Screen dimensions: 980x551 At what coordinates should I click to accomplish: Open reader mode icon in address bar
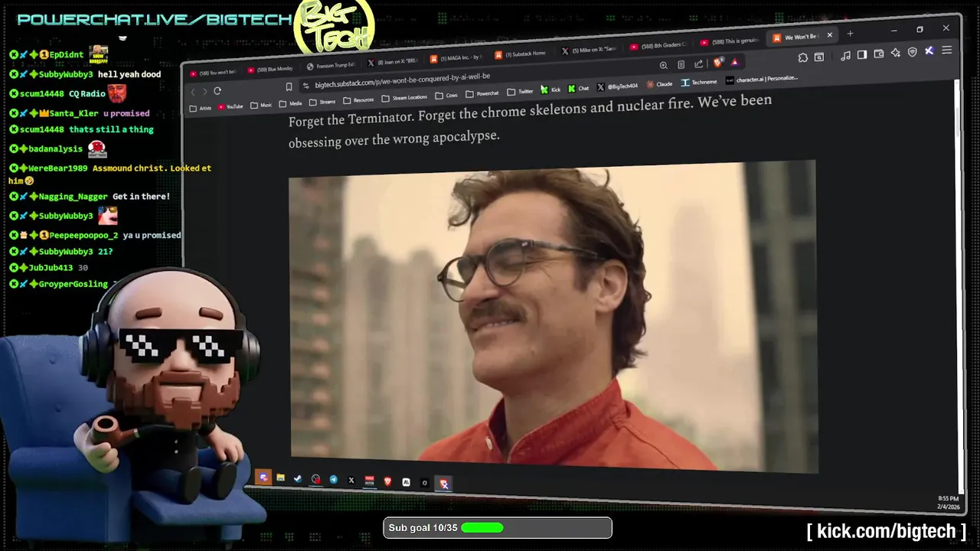681,64
